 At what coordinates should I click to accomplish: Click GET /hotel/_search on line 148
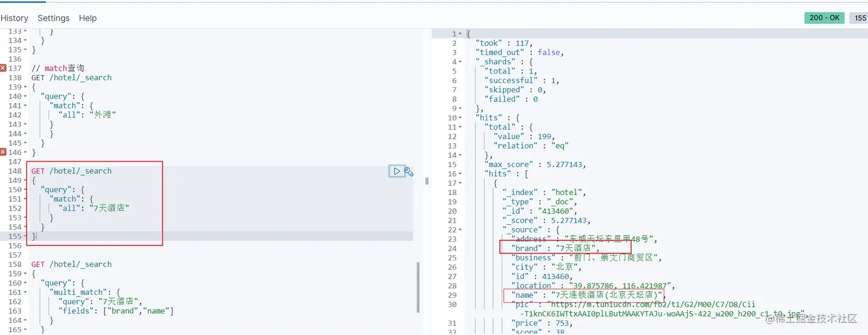tap(72, 171)
